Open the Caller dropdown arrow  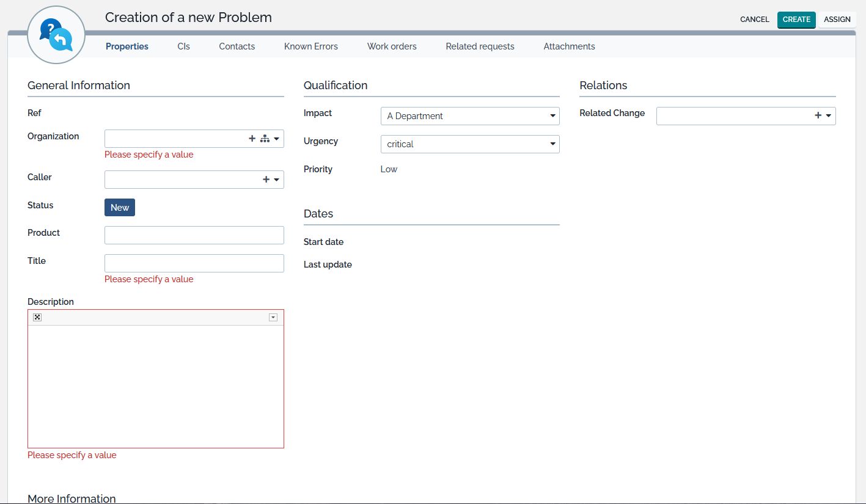(x=277, y=180)
